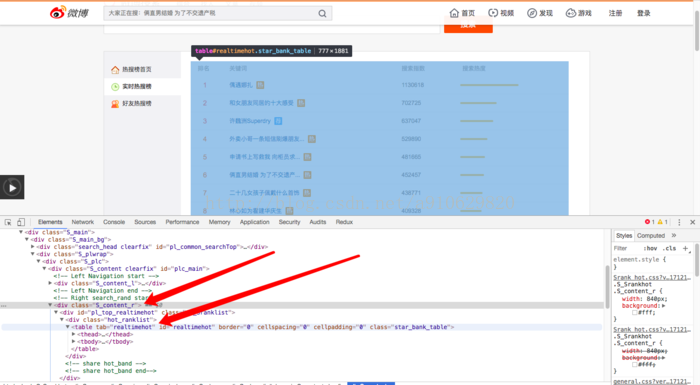
Task: Switch to the Audits tab
Action: 317,222
